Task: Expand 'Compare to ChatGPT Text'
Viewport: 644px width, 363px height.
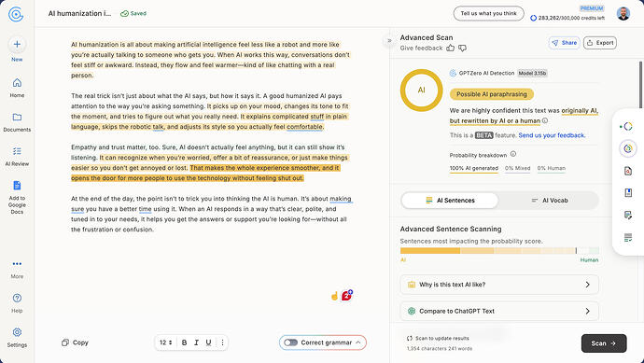Action: coord(499,312)
